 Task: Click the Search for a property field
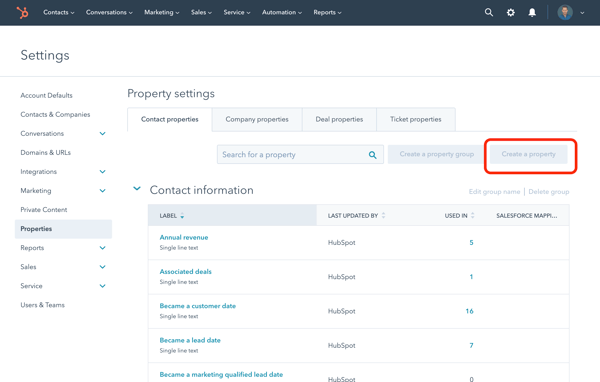300,154
